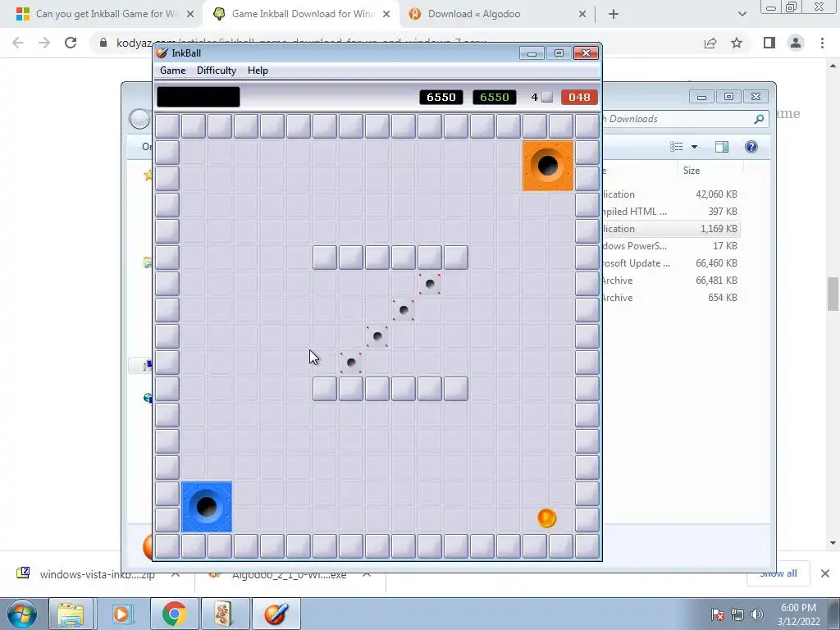Go forward in Chrome
Screen dimensions: 840x630
coord(44,43)
